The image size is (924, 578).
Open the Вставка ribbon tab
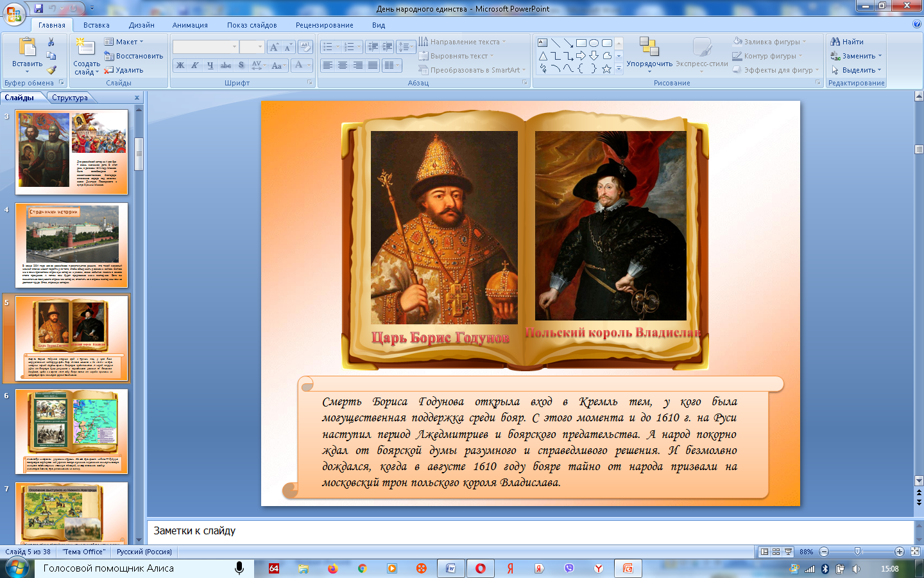click(x=96, y=25)
